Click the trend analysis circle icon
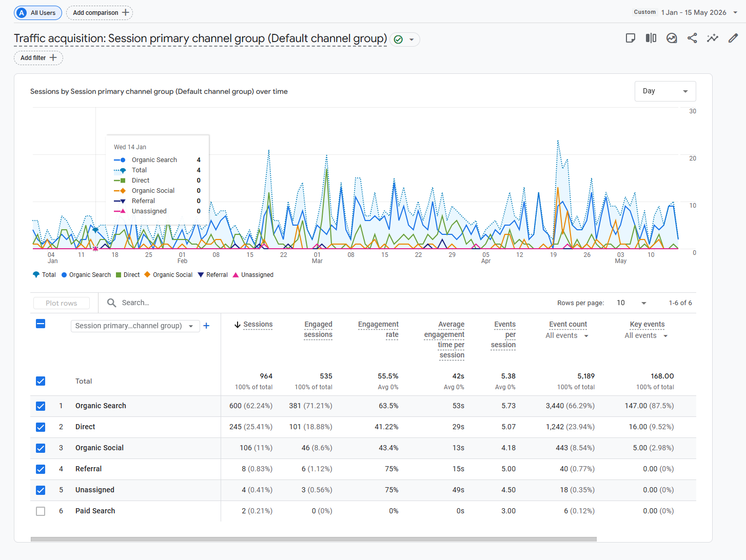Screen dimensions: 746x560 coord(672,38)
